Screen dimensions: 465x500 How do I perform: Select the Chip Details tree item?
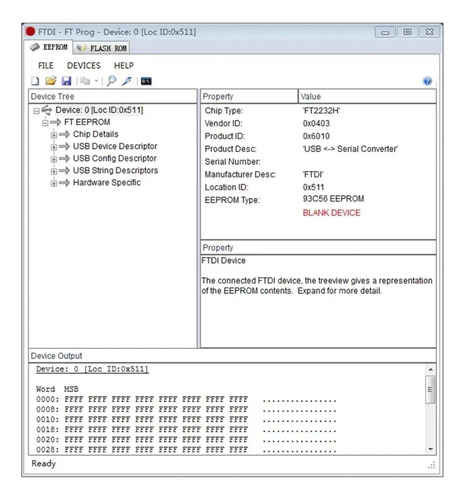(96, 134)
